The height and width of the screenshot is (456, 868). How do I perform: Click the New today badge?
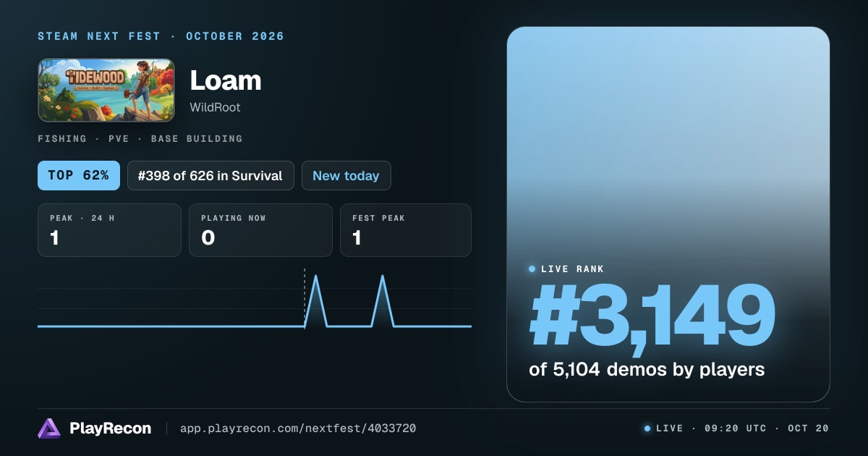pos(346,175)
